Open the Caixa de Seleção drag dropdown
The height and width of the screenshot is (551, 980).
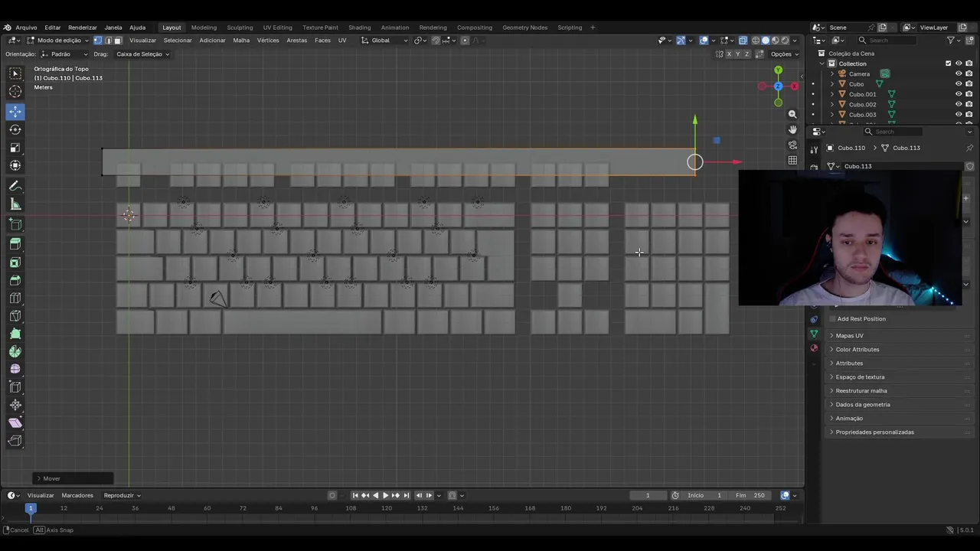tap(142, 54)
